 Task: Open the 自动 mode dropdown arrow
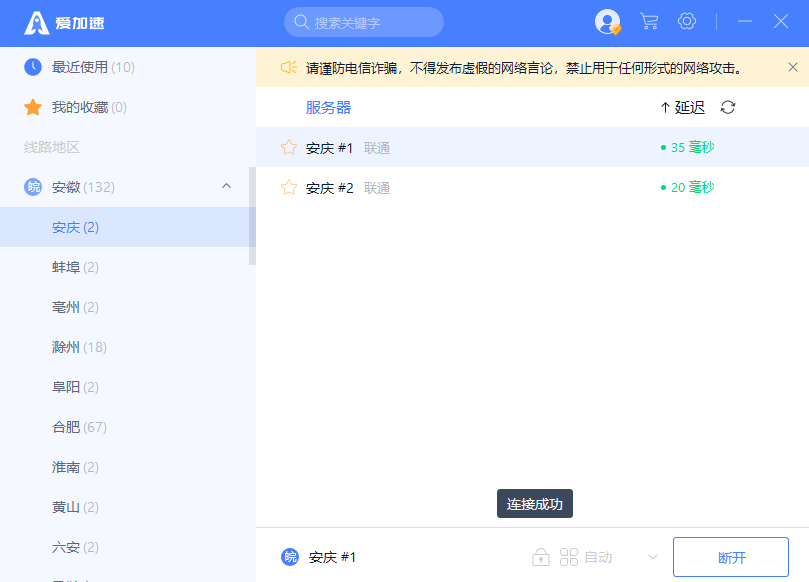(x=653, y=557)
